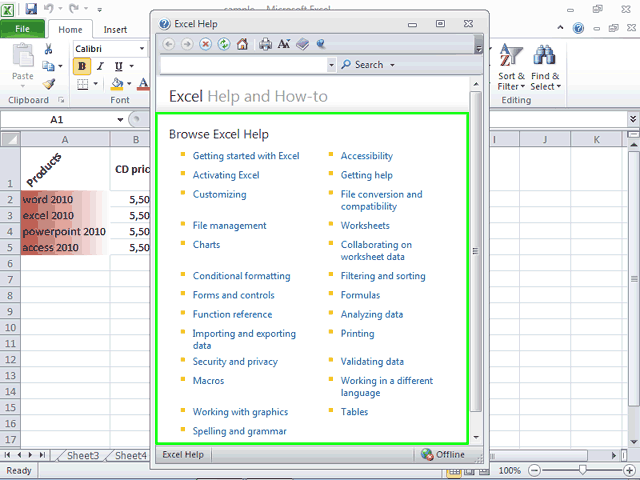
Task: Open the 'Tables' help link
Action: point(354,412)
